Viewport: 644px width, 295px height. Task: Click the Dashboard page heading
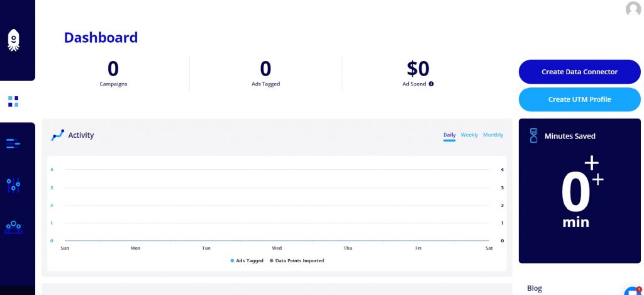[x=101, y=37]
